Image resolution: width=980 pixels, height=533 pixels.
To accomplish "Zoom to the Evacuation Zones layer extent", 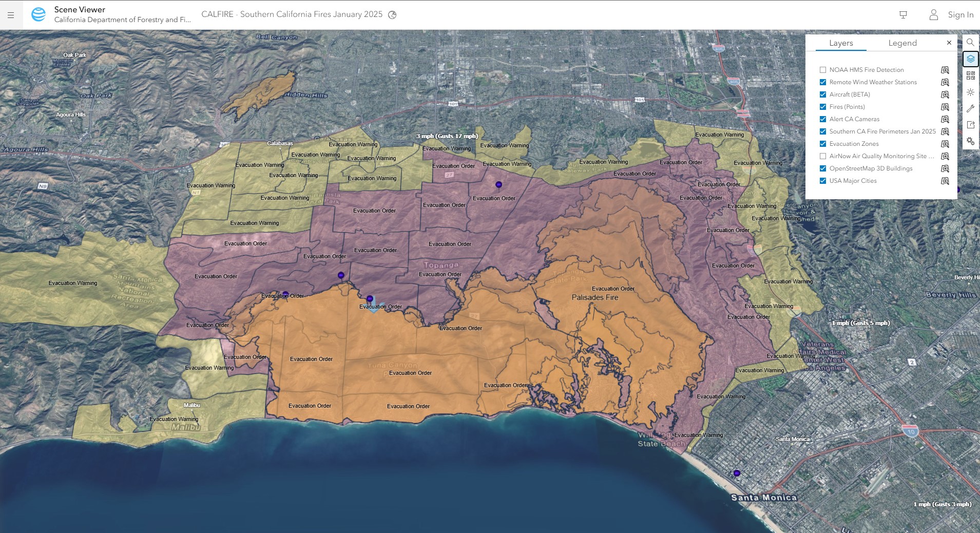I will point(945,144).
